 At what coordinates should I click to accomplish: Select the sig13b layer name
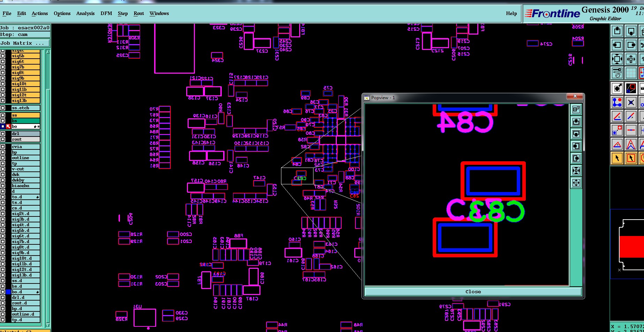(x=25, y=101)
